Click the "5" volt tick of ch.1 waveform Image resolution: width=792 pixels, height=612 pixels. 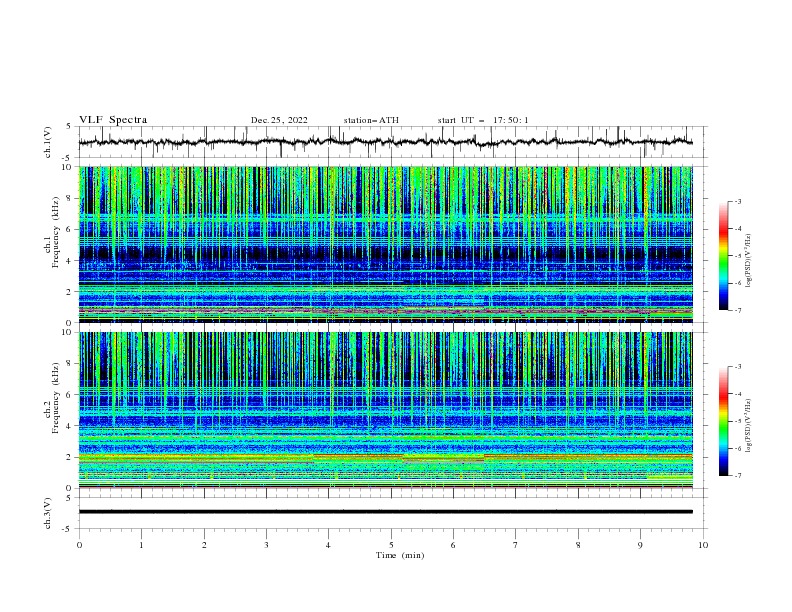pyautogui.click(x=71, y=126)
